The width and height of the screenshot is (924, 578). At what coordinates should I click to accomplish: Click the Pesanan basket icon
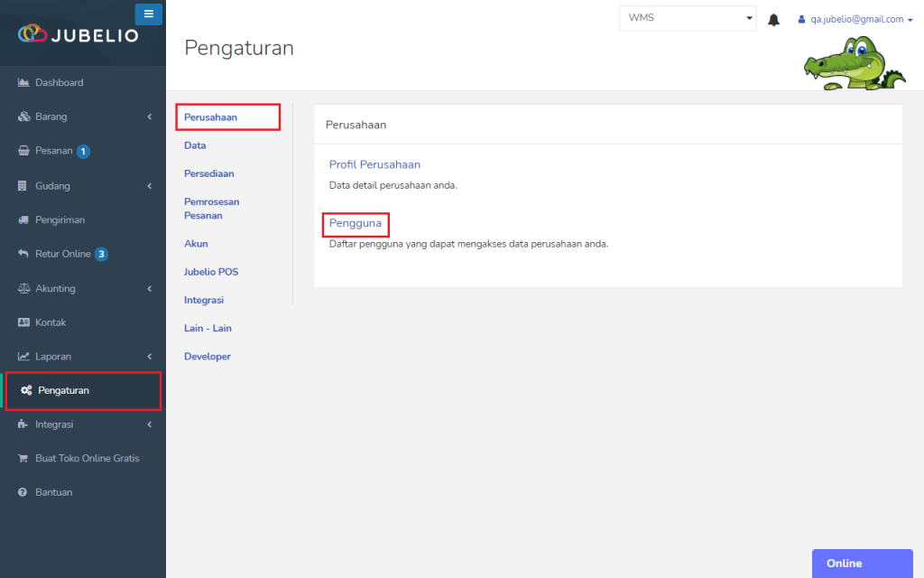[23, 151]
